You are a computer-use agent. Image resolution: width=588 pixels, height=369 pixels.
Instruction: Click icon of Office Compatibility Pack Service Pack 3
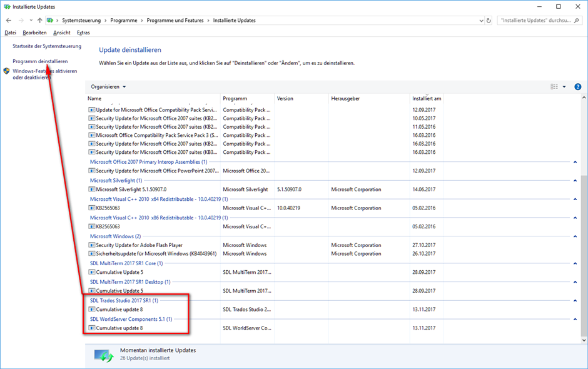click(91, 135)
